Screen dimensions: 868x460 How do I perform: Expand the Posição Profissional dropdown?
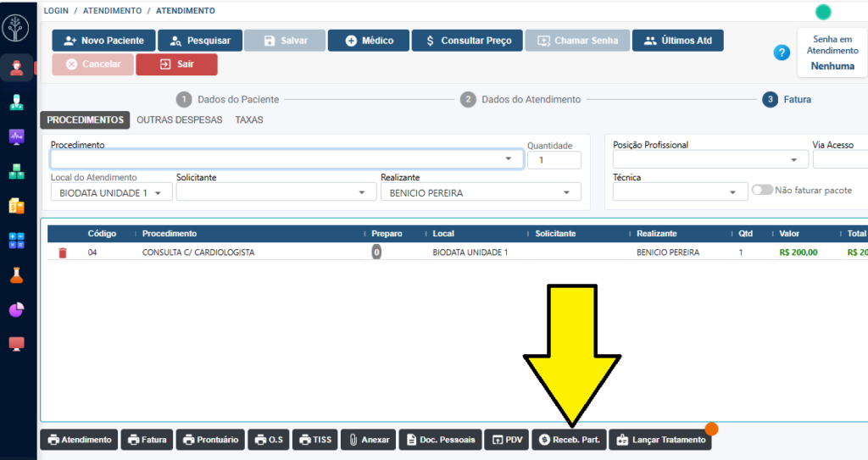[x=793, y=160]
